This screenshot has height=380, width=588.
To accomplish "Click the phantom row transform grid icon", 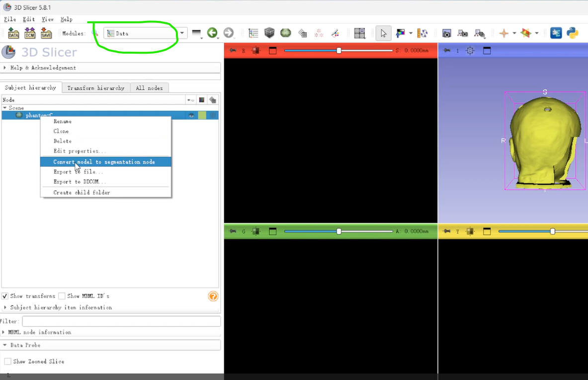I will point(213,115).
